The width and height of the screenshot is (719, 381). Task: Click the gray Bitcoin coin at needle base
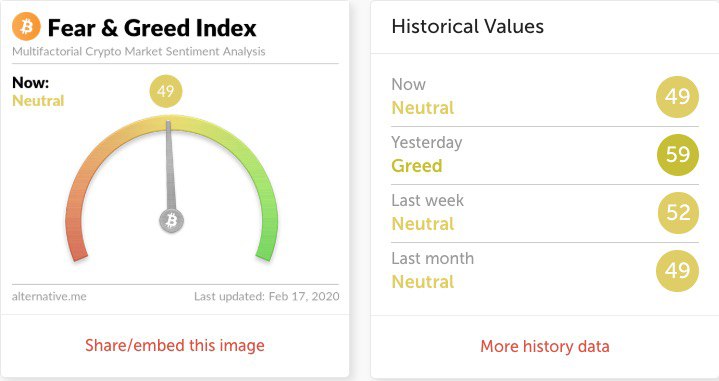171,221
